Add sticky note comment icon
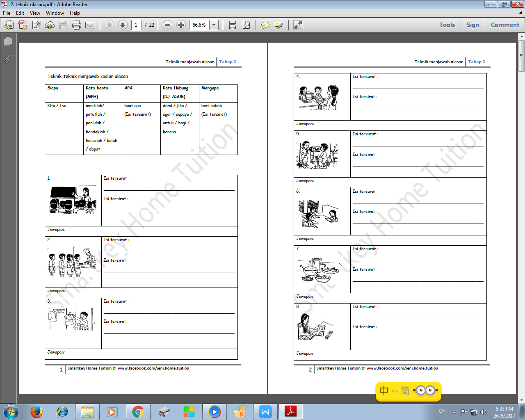The width and height of the screenshot is (525, 420). pos(265,25)
